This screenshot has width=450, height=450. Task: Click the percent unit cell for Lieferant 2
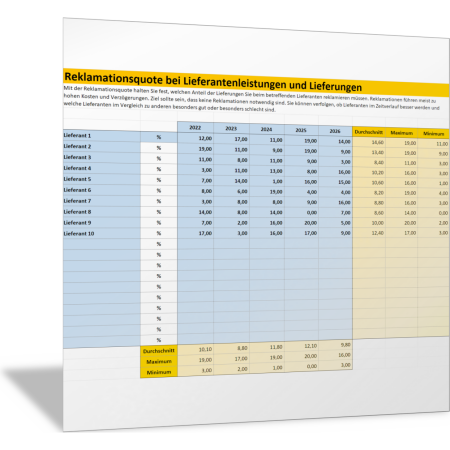click(159, 148)
